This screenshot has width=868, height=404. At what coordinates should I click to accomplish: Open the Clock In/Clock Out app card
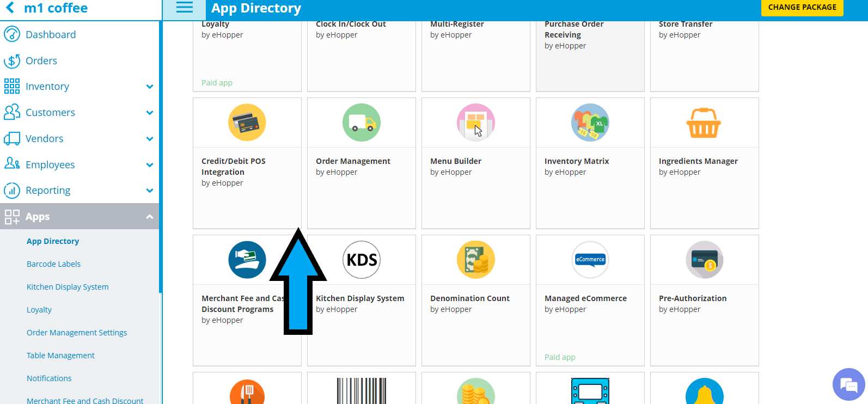pyautogui.click(x=362, y=56)
